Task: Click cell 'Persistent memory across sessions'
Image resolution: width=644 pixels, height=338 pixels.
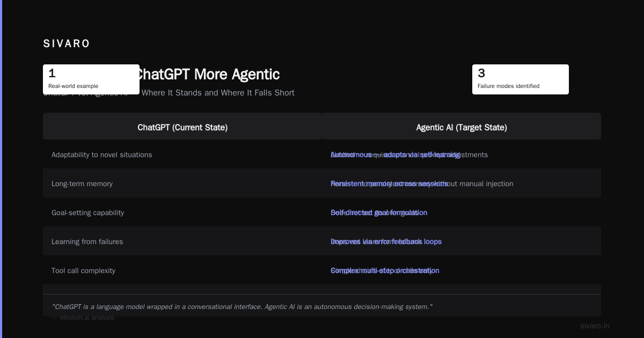Action: coord(389,183)
